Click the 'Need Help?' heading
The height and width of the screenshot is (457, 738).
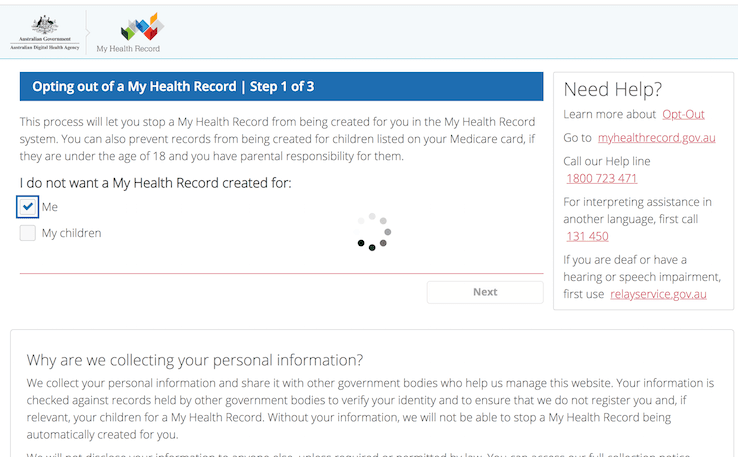click(613, 90)
